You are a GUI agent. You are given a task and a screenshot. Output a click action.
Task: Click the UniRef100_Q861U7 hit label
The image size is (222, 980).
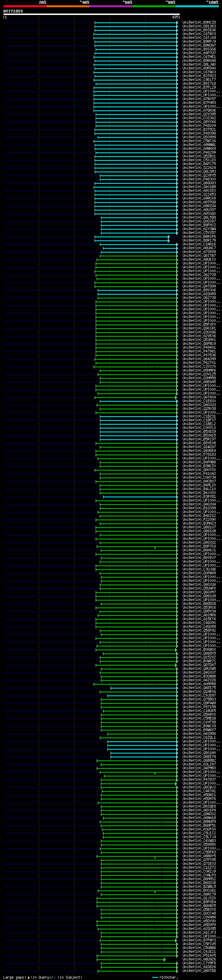(199, 527)
